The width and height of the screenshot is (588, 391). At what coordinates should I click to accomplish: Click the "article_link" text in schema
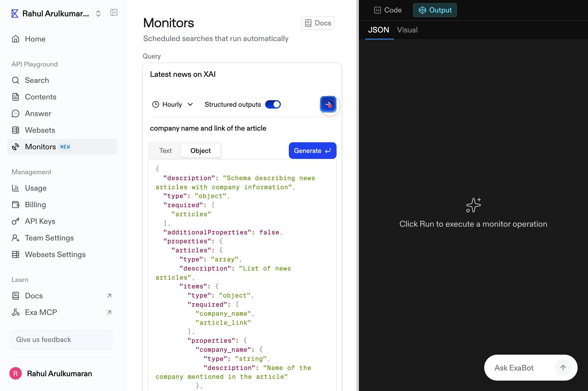coord(223,323)
